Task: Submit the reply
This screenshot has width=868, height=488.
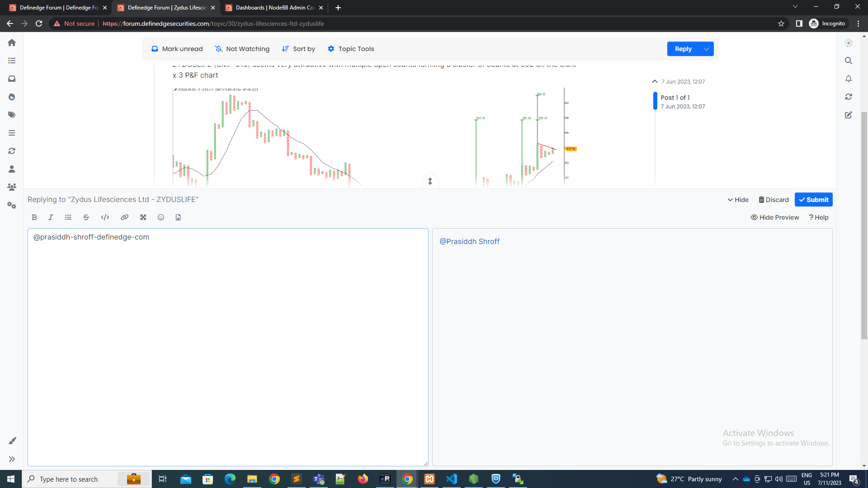Action: coord(813,199)
